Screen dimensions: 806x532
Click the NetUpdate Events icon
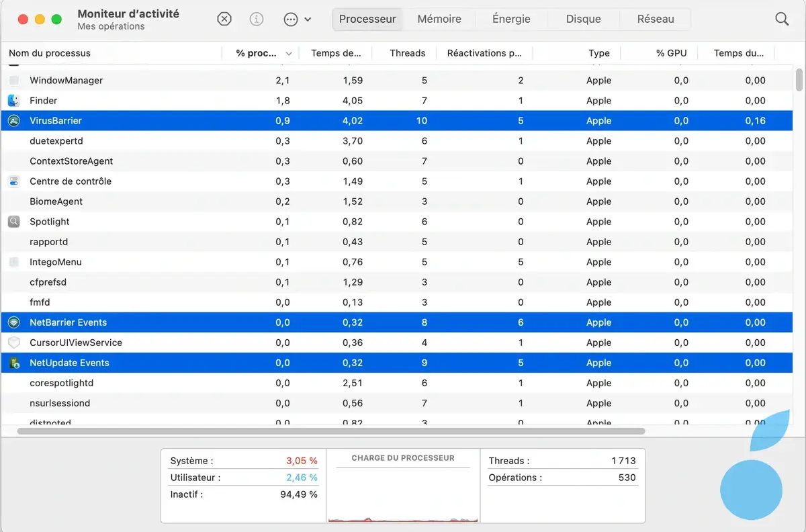tap(14, 363)
